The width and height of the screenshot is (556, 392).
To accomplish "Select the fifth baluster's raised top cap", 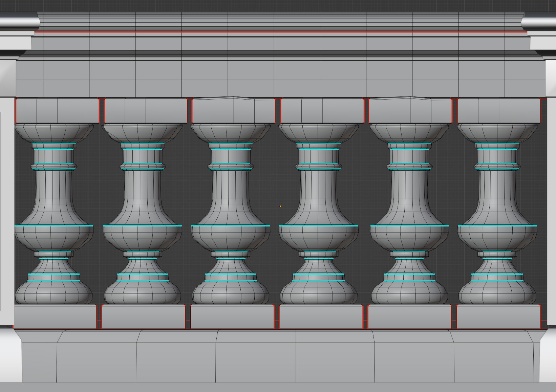I will (x=410, y=110).
